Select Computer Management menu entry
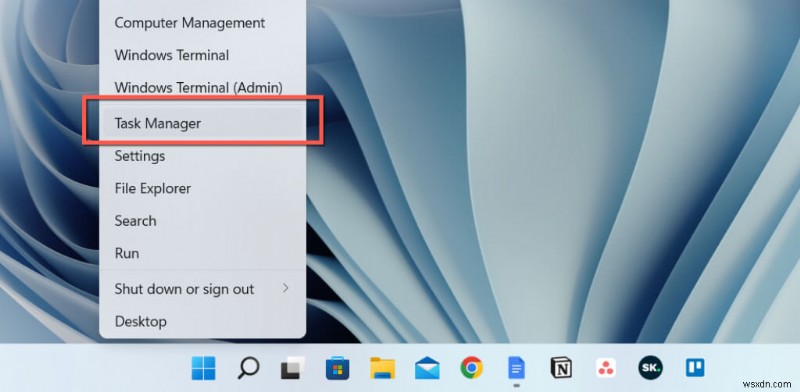The width and height of the screenshot is (800, 392). click(203, 23)
